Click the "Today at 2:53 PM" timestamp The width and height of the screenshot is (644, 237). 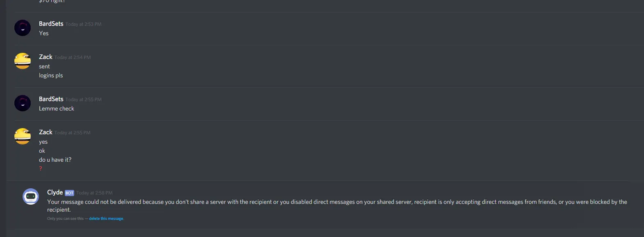pos(84,24)
